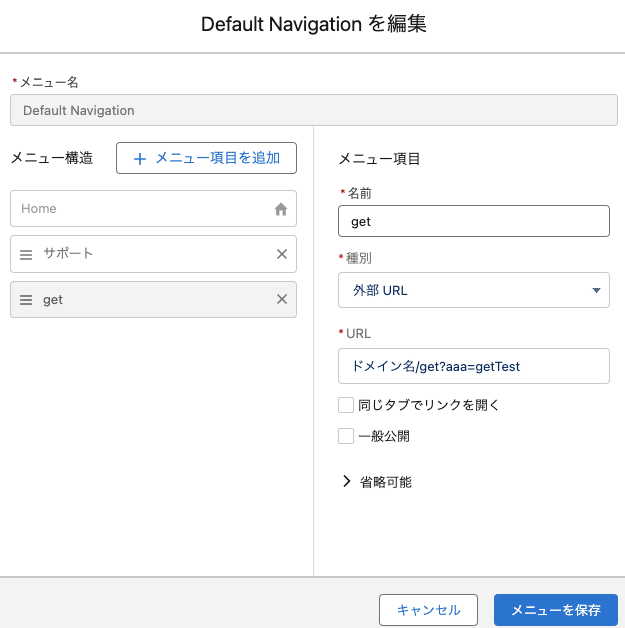Click into the URL text field

coord(474,366)
